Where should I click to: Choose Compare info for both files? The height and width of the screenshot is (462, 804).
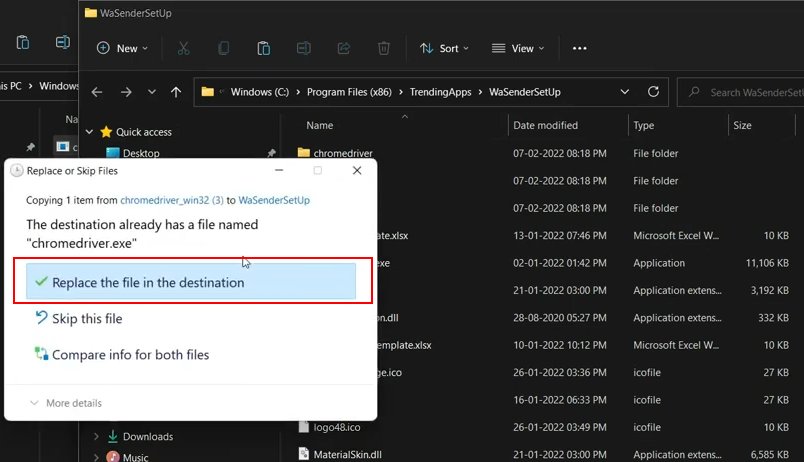pyautogui.click(x=130, y=354)
